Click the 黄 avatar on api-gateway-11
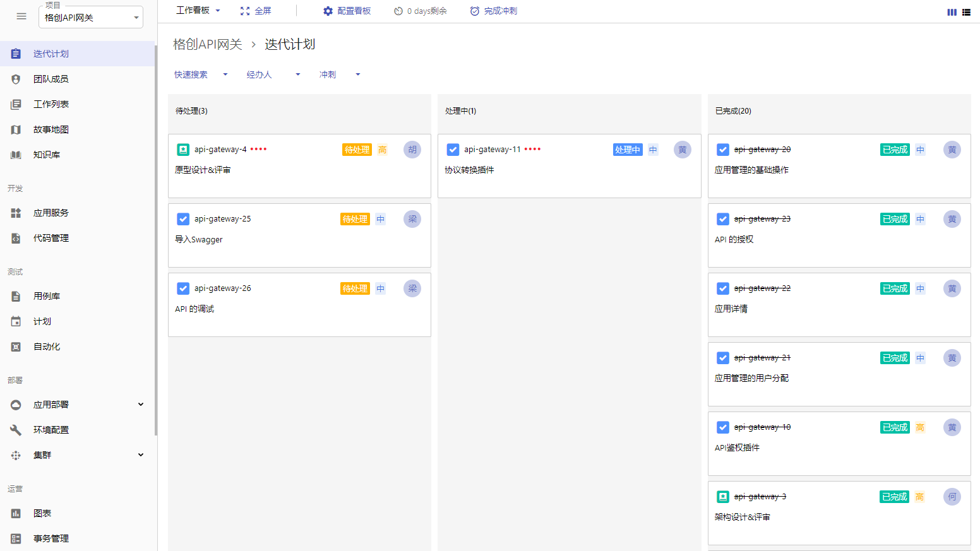This screenshot has height=551, width=980. tap(682, 150)
